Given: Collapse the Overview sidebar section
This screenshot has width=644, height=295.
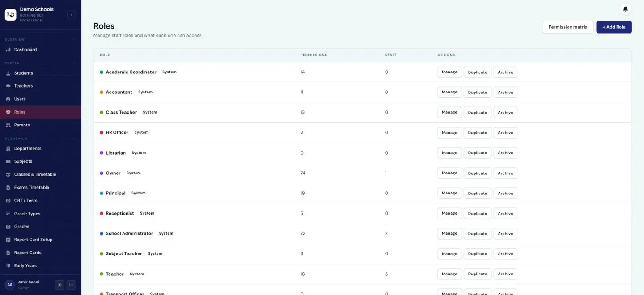Looking at the screenshot, I should click(74, 40).
